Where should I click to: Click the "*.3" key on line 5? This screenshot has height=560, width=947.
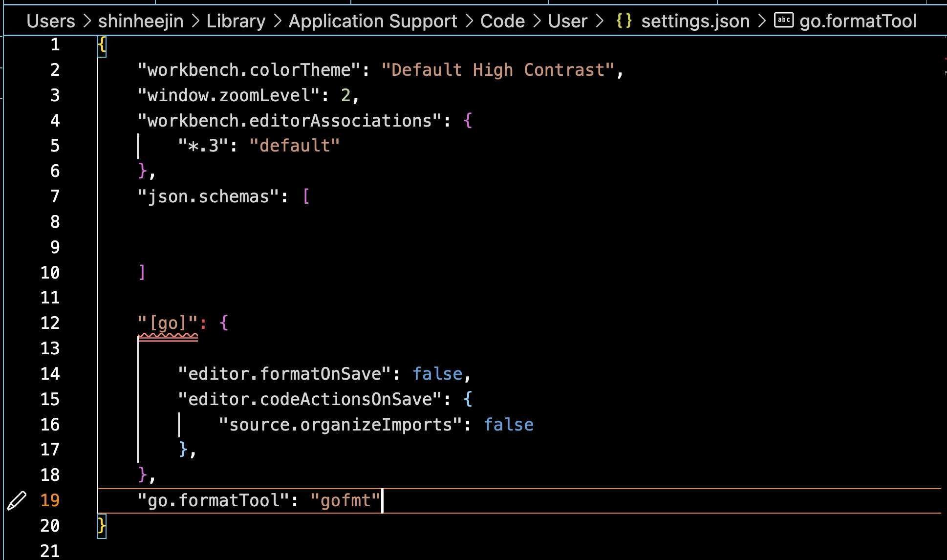[203, 146]
